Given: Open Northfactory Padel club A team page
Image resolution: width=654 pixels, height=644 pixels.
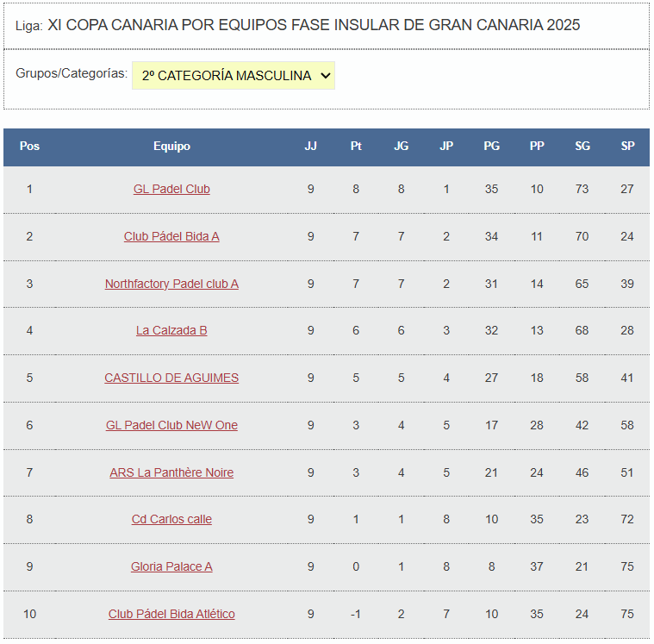Looking at the screenshot, I should [x=171, y=284].
